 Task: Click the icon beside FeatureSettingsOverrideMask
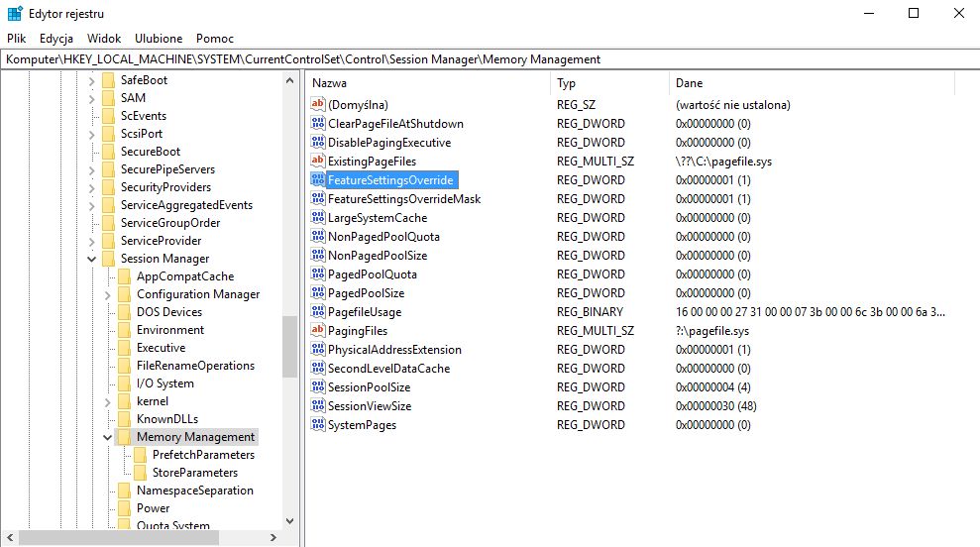pyautogui.click(x=317, y=199)
